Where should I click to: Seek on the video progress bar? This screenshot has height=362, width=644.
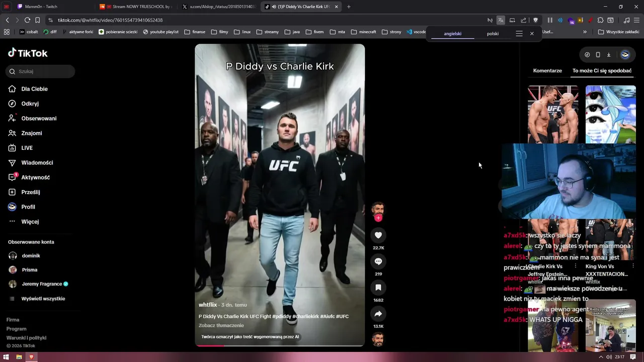280,345
